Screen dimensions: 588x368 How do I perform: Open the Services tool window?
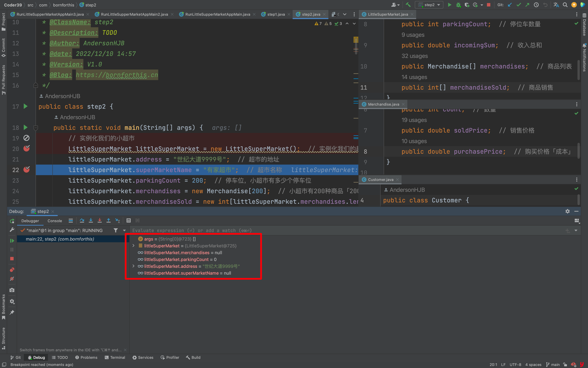pyautogui.click(x=143, y=357)
